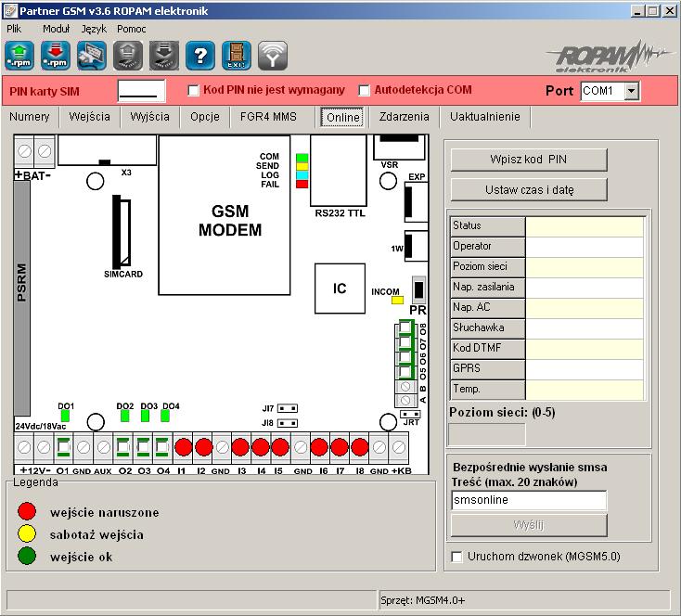This screenshot has height=616, width=681.
Task: Click the red save .rpm file icon
Action: (56, 56)
